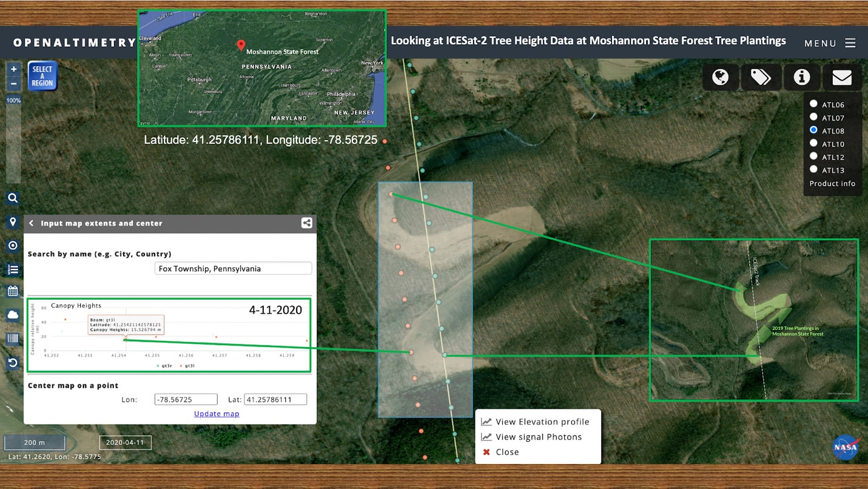Select the ATL12 radio option
Viewport: 868px width, 489px height.
coord(813,157)
